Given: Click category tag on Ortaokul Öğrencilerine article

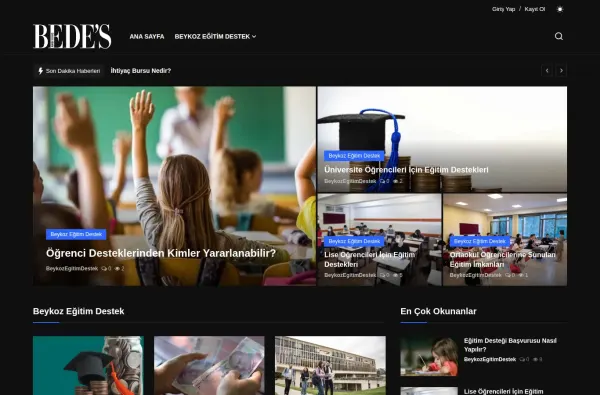Looking at the screenshot, I should pos(480,241).
